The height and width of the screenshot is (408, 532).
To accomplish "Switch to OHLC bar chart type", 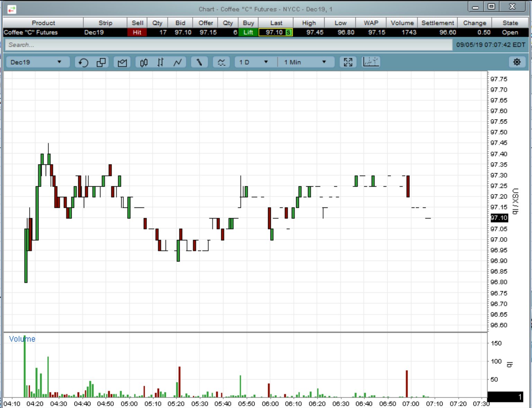I will click(160, 62).
